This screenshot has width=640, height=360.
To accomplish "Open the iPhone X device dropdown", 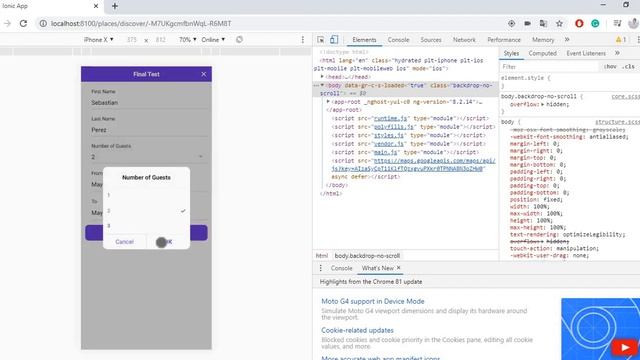I will coord(98,40).
